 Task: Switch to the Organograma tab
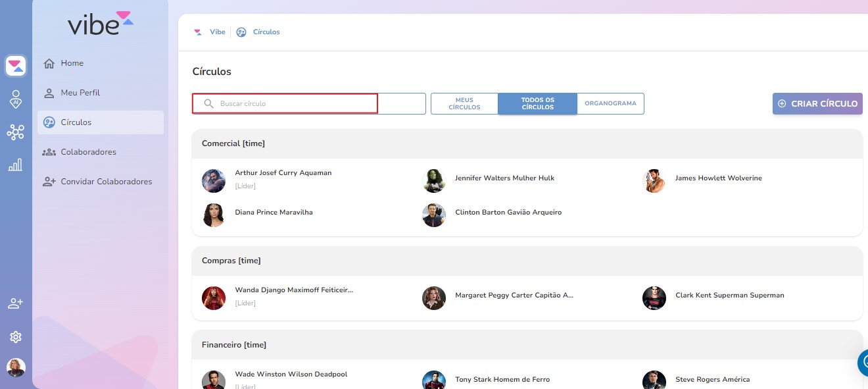click(x=610, y=104)
